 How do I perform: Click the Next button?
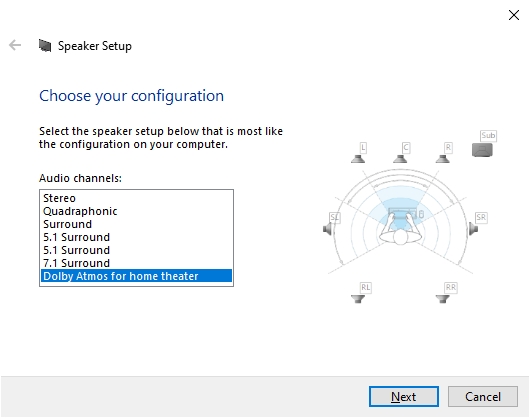pyautogui.click(x=404, y=396)
